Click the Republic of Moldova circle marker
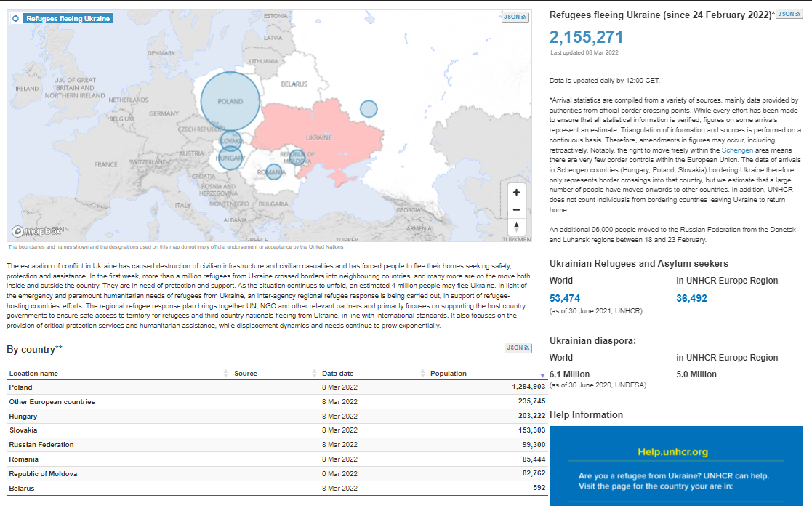The image size is (812, 506). click(x=296, y=157)
